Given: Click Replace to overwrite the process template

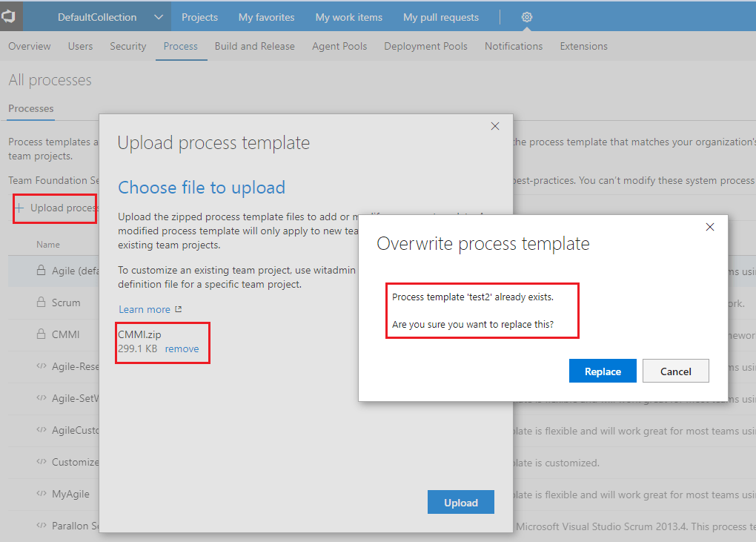Looking at the screenshot, I should tap(603, 371).
